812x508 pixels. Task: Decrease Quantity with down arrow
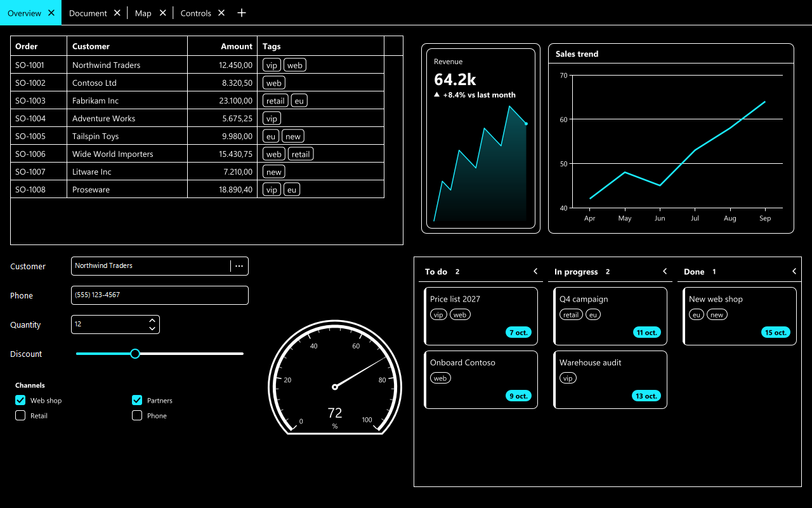152,328
